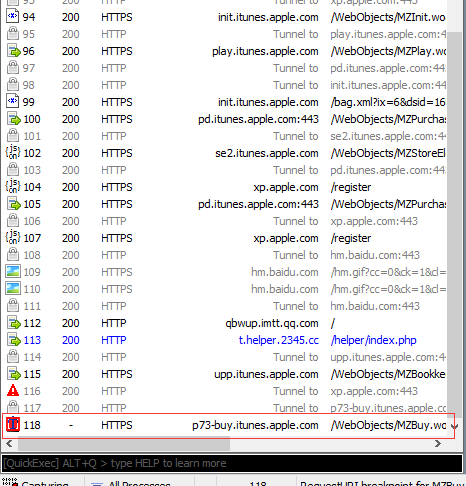Click the green arrow icon of session 115
The width and height of the screenshot is (466, 486).
[x=13, y=374]
